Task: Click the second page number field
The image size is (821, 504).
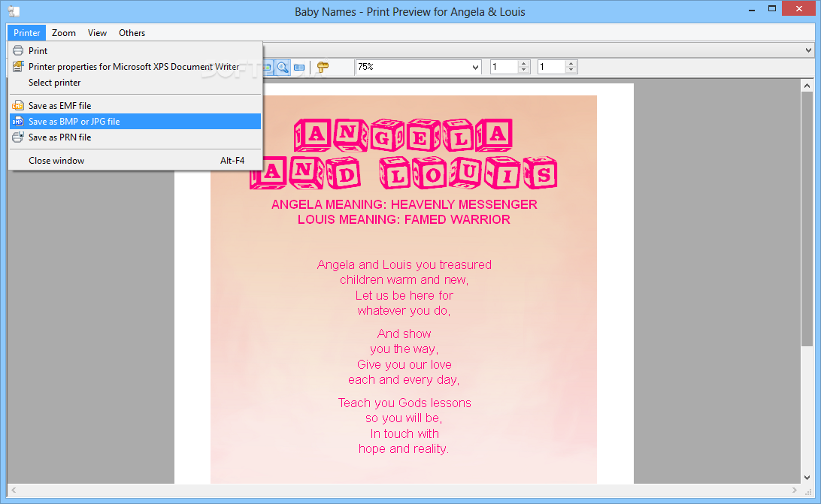Action: [552, 67]
